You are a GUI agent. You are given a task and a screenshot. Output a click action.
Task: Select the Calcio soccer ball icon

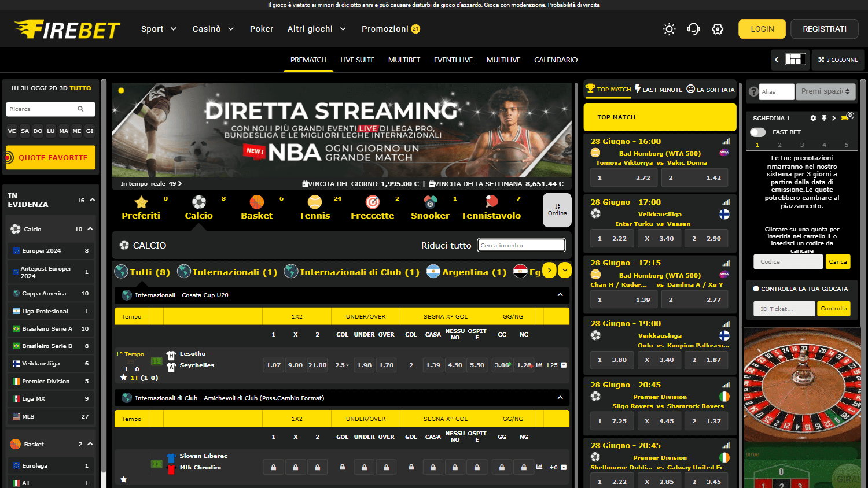coord(199,202)
